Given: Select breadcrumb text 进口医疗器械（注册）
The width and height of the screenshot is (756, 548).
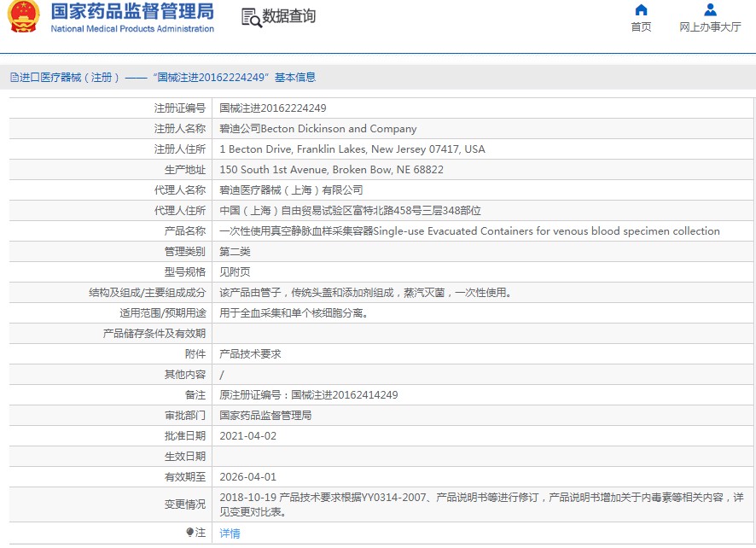Looking at the screenshot, I should point(69,77).
